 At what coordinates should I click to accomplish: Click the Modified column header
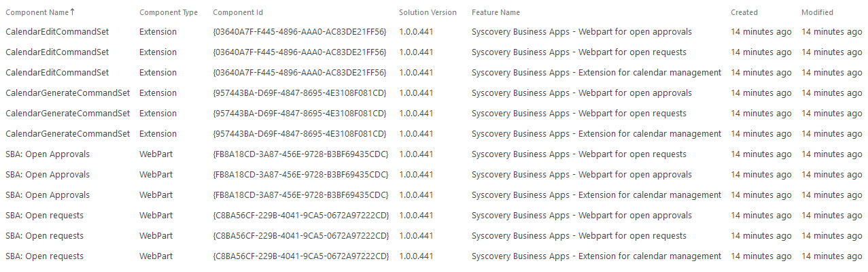(817, 12)
